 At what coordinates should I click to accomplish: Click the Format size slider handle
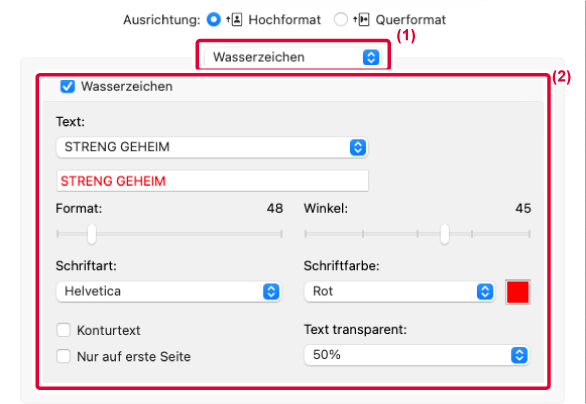92,234
